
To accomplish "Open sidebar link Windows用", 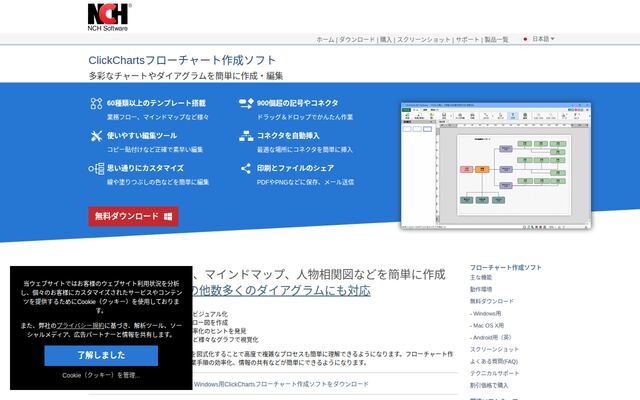I will [x=485, y=313].
